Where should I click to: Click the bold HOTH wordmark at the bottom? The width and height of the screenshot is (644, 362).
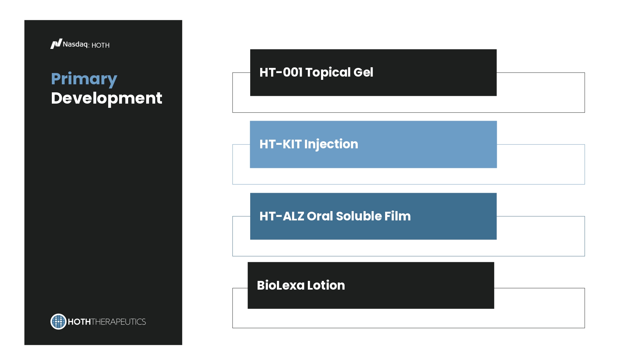79,322
